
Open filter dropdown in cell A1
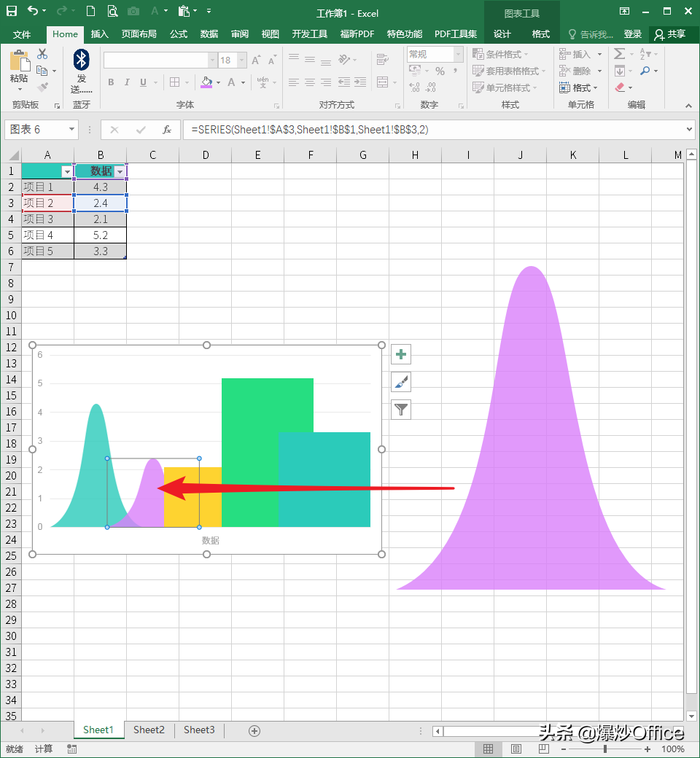[x=67, y=171]
